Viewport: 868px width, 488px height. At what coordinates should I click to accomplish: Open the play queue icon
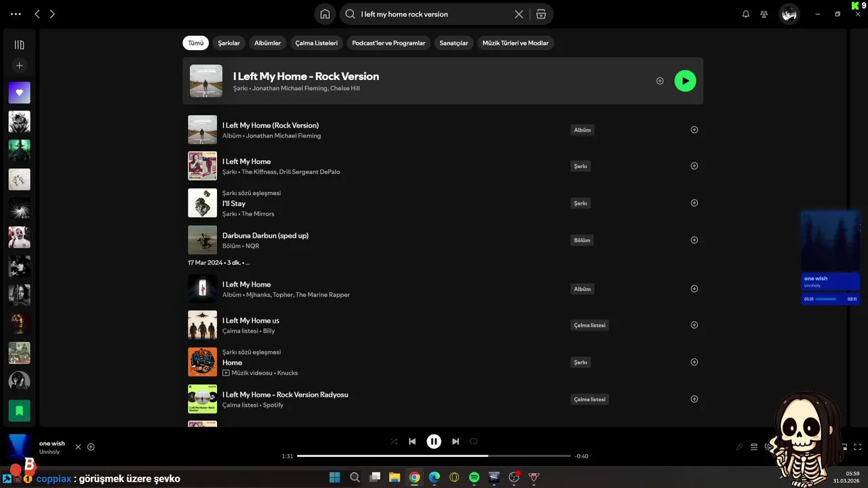point(754,447)
